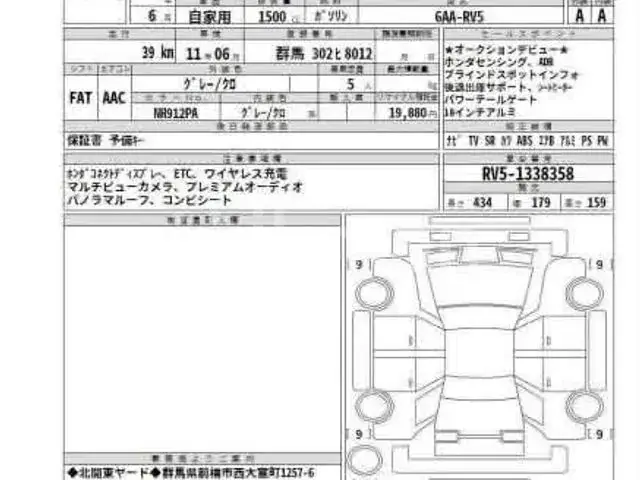
Task: Click the パワーテールゲート line
Action: (491, 100)
